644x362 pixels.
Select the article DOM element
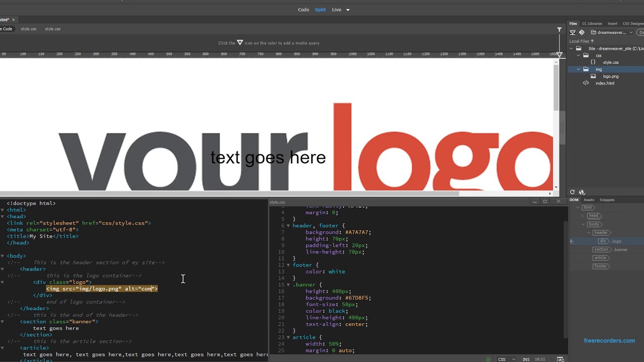click(x=601, y=258)
